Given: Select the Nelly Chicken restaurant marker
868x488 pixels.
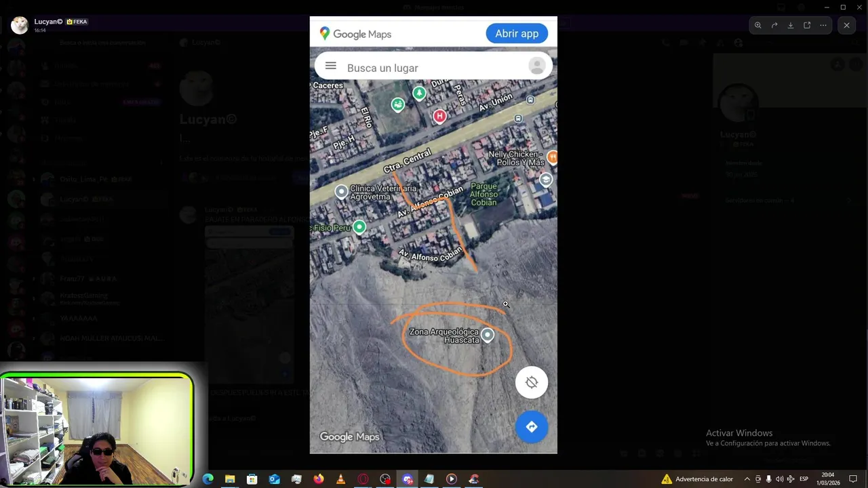Looking at the screenshot, I should 552,157.
